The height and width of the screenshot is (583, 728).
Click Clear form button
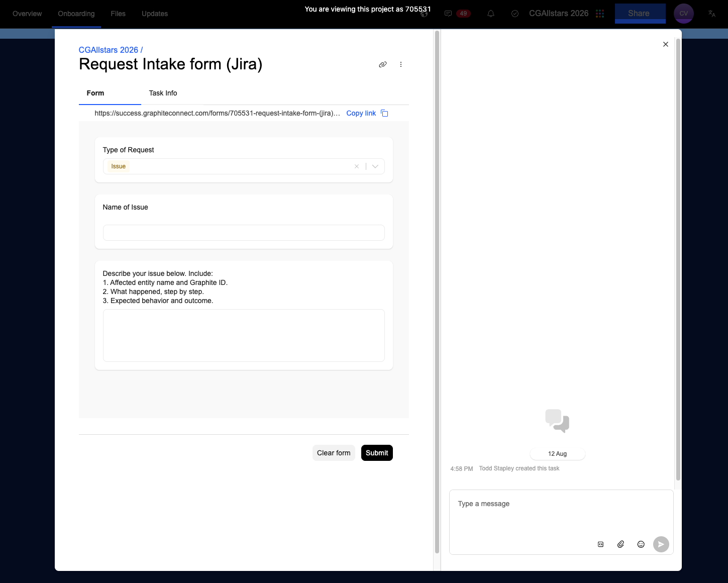(334, 453)
